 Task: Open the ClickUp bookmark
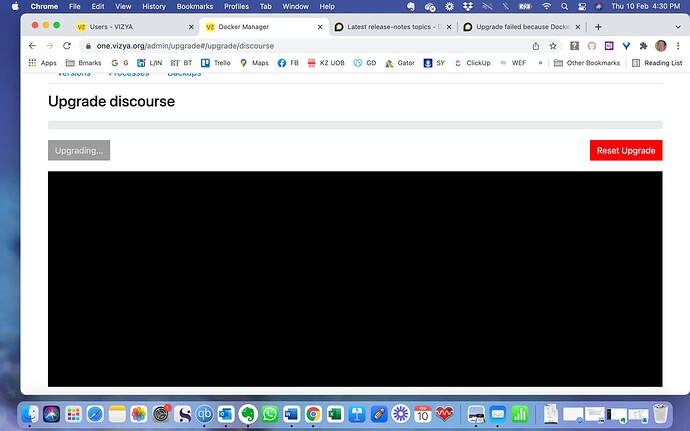coord(472,63)
